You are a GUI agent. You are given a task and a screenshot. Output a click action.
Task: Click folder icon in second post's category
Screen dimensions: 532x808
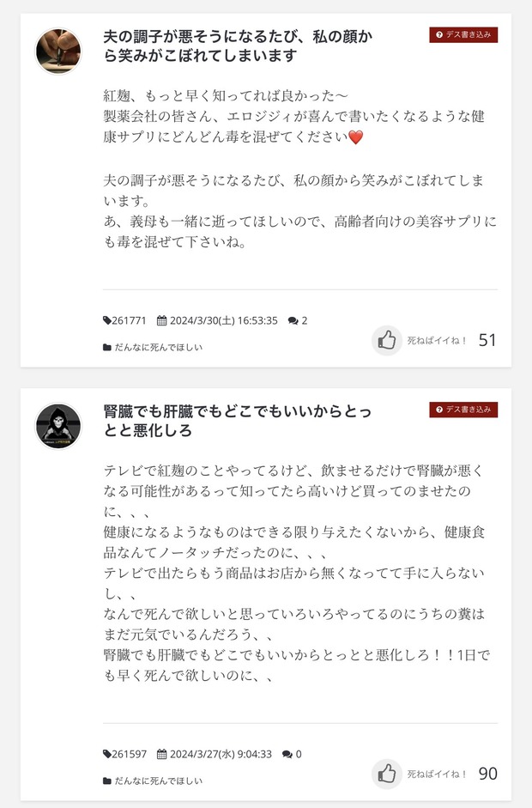(x=107, y=781)
